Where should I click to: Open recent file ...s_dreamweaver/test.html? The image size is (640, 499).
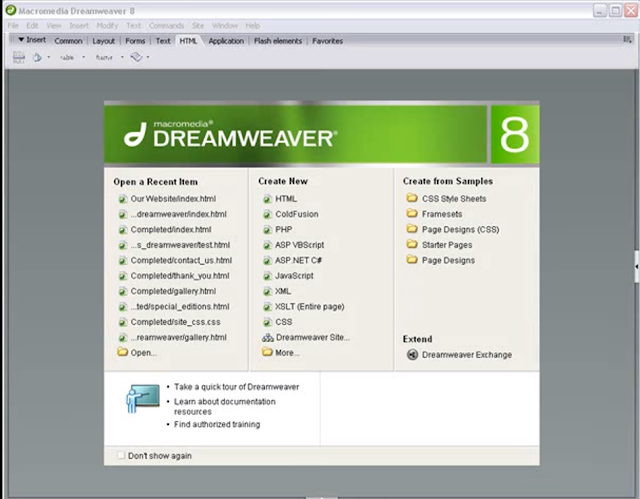(x=180, y=245)
